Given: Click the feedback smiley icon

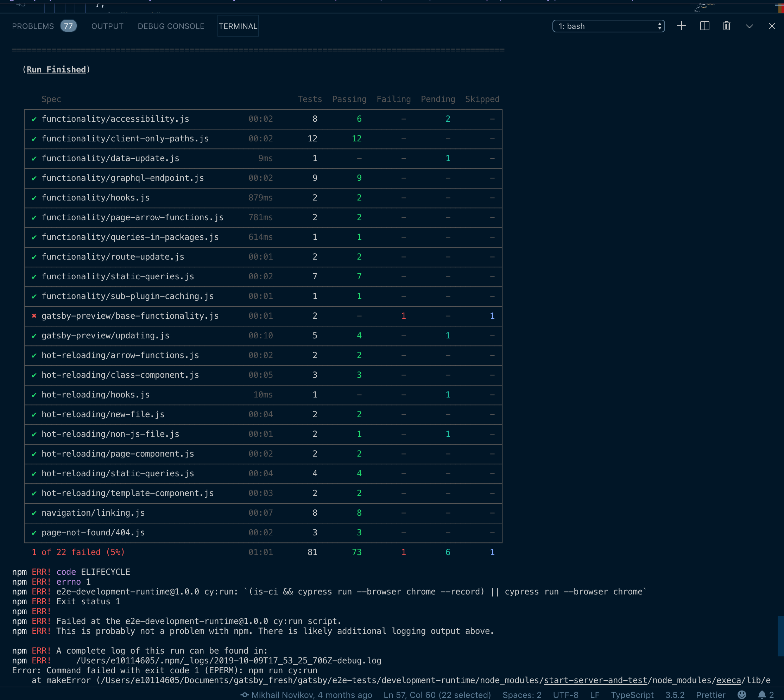Looking at the screenshot, I should pyautogui.click(x=742, y=695).
